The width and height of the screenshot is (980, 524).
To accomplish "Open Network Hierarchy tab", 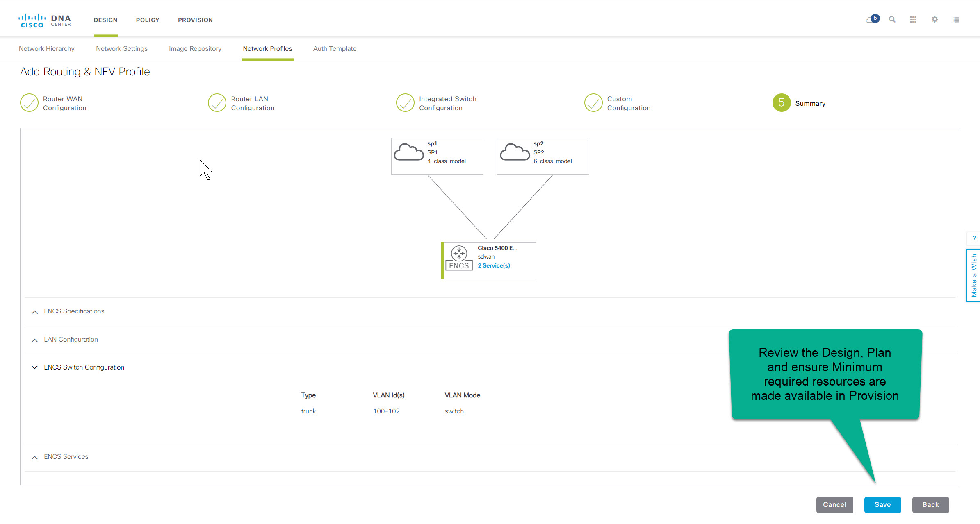I will (47, 48).
